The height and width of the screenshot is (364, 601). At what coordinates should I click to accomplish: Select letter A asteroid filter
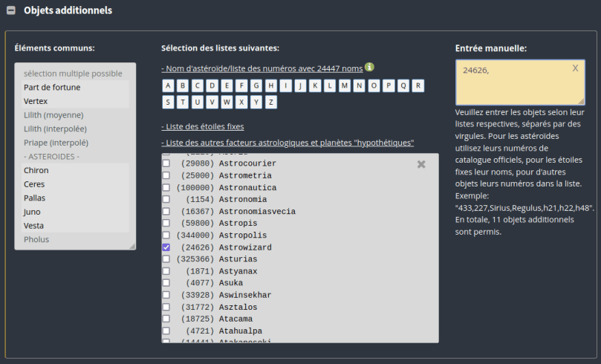[x=168, y=85]
